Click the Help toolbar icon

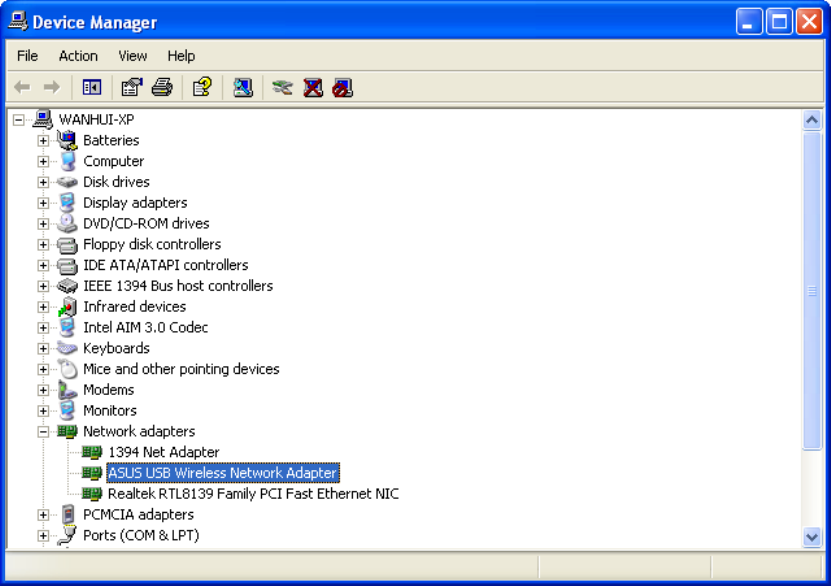202,87
